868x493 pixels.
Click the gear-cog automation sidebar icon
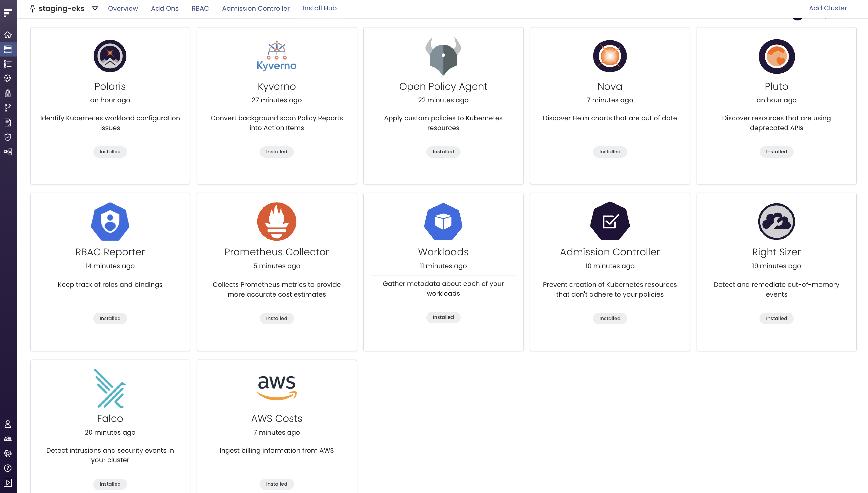(x=8, y=78)
